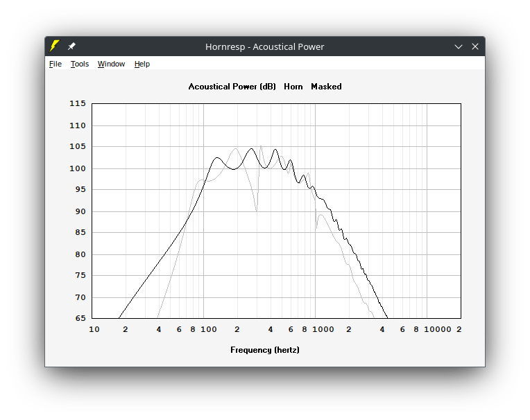Click the 75 dB y-axis value
This screenshot has height=420, width=530.
(x=80, y=275)
